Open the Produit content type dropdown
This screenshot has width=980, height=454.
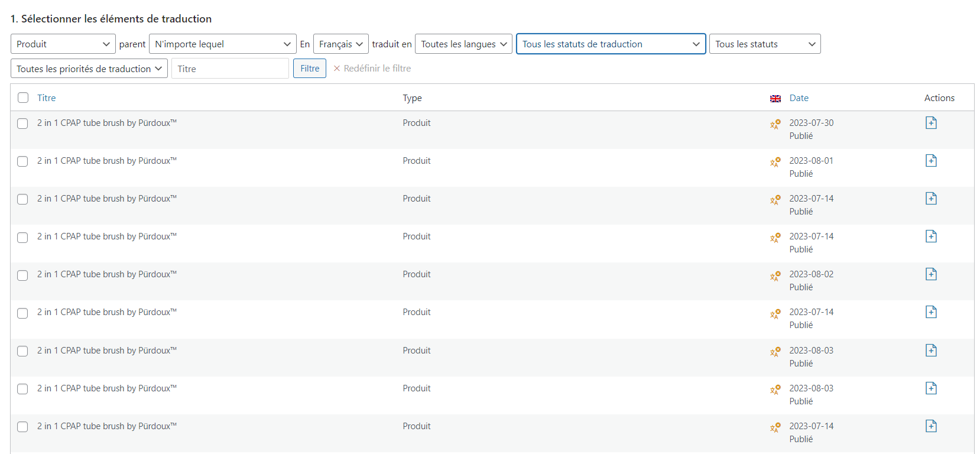tap(63, 44)
